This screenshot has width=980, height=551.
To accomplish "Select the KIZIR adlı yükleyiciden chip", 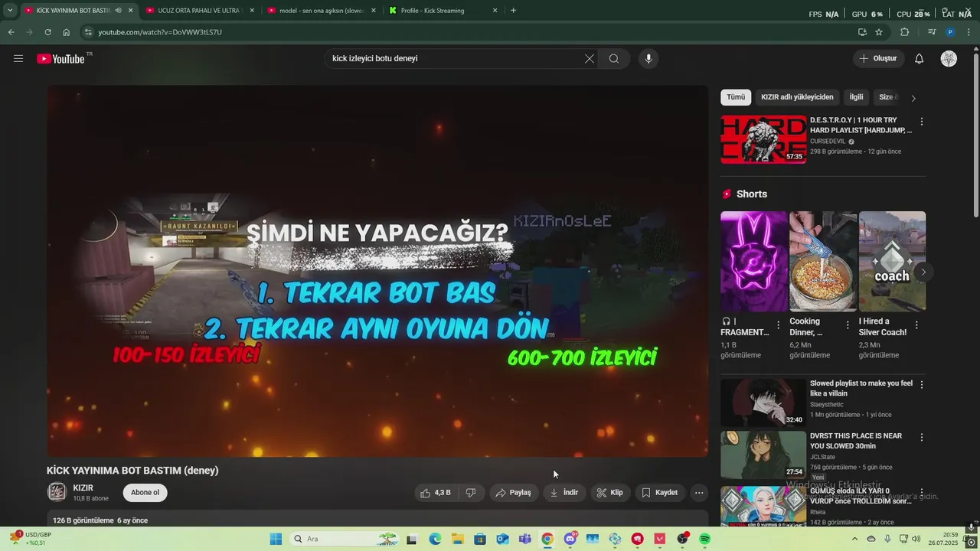I will pos(797,97).
